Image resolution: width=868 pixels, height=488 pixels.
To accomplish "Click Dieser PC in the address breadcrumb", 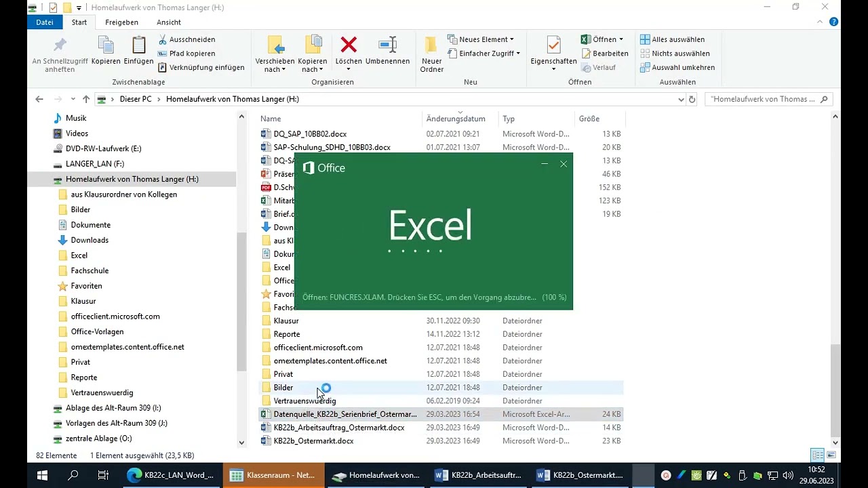I will pos(136,99).
